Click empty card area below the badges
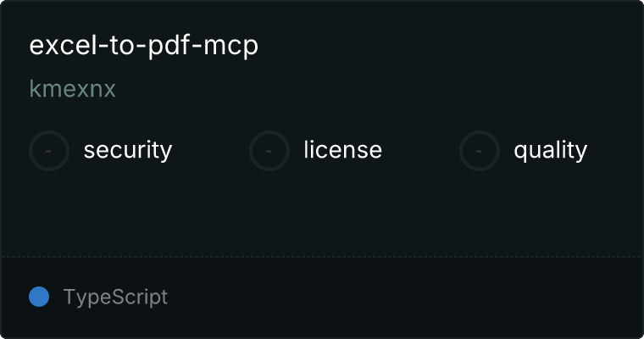Viewport: 644px width, 339px height. 322,214
